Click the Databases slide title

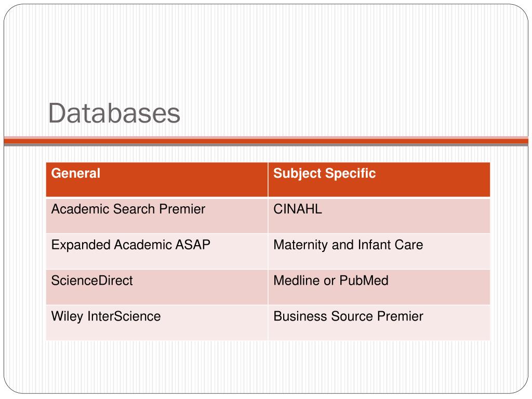114,113
